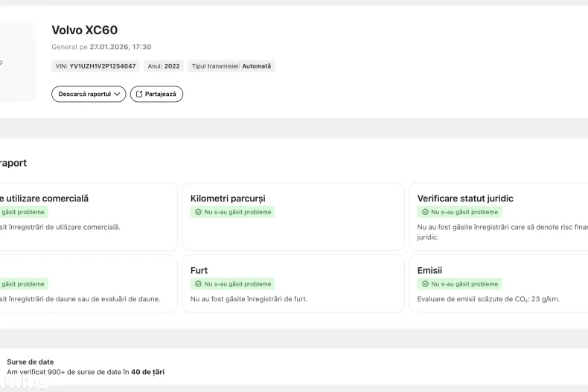Expand the Descarcă raportul chevron arrow
This screenshot has width=588, height=392.
118,94
